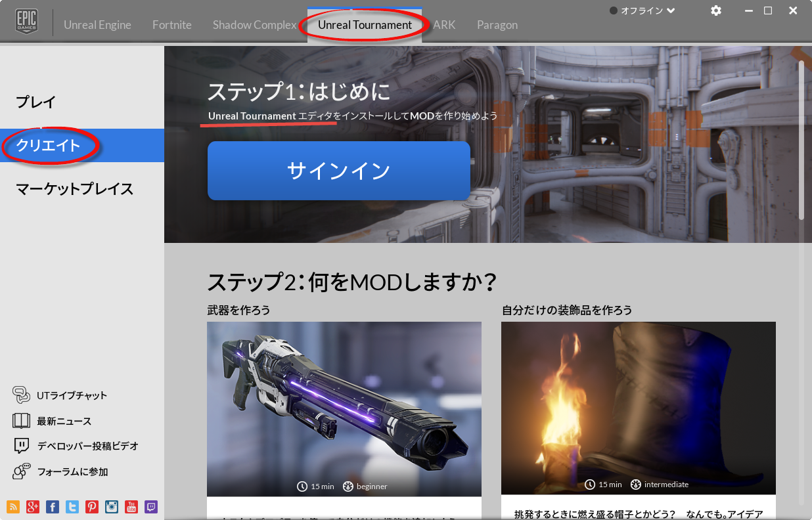This screenshot has width=812, height=520.
Task: Click the forum people icon
Action: tap(22, 471)
